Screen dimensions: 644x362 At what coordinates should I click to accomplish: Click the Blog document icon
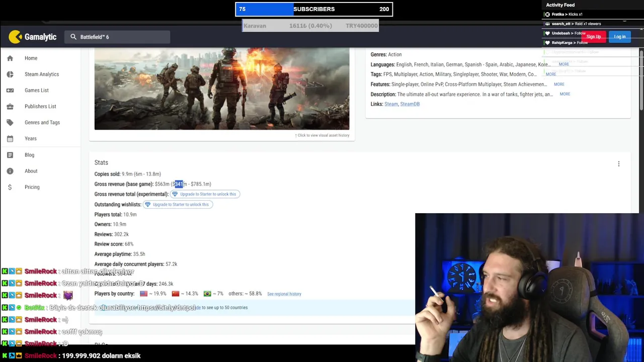pos(10,155)
